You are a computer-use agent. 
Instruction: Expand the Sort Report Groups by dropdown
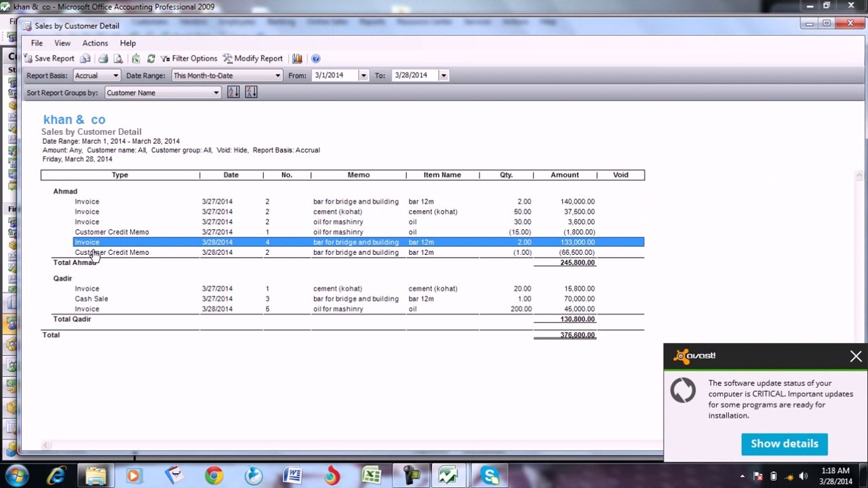pyautogui.click(x=216, y=93)
